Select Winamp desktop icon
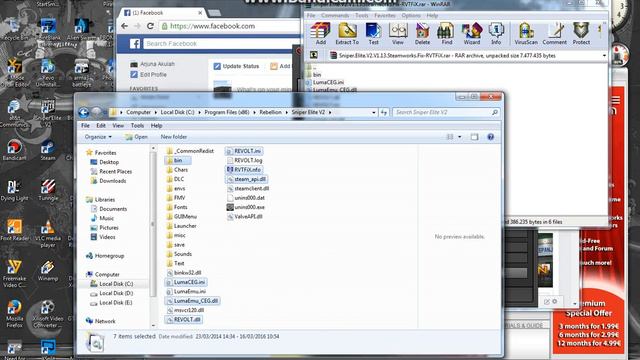This screenshot has height=360, width=640. (x=48, y=271)
